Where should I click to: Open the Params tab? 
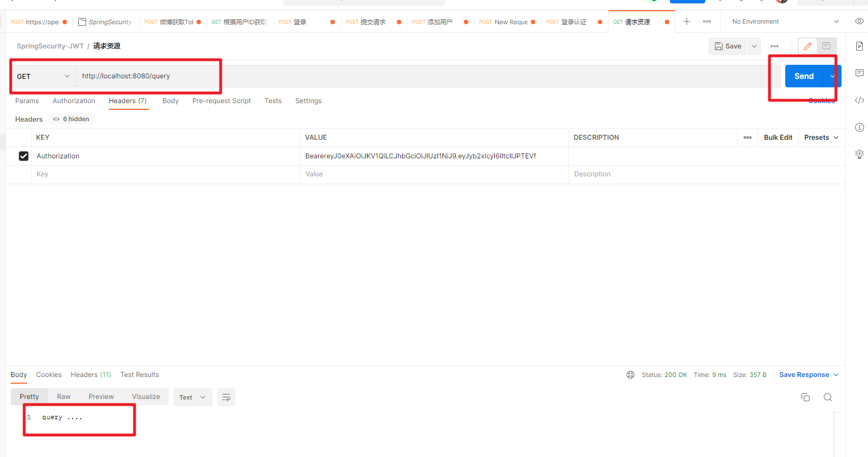tap(27, 101)
